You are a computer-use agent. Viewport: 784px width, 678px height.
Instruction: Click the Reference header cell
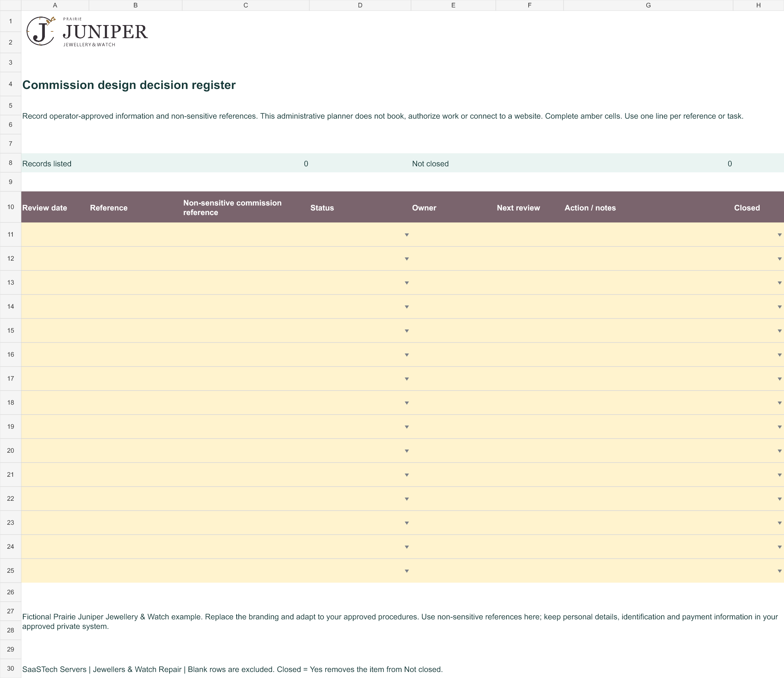[x=136, y=207]
